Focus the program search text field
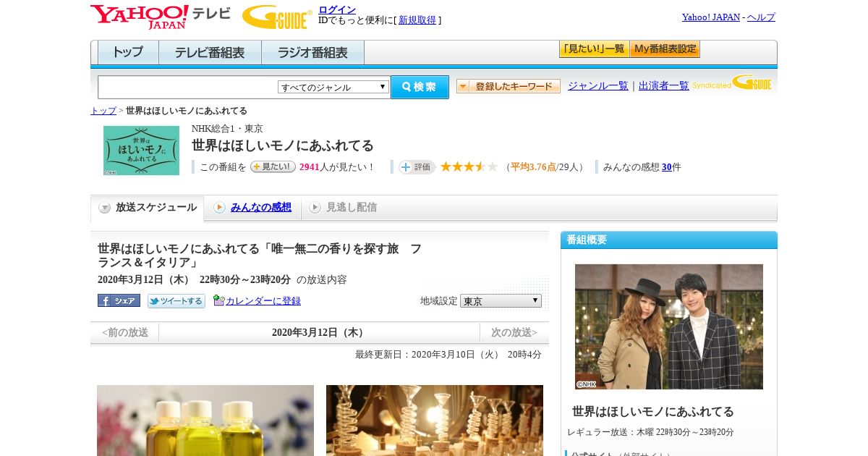 click(187, 87)
